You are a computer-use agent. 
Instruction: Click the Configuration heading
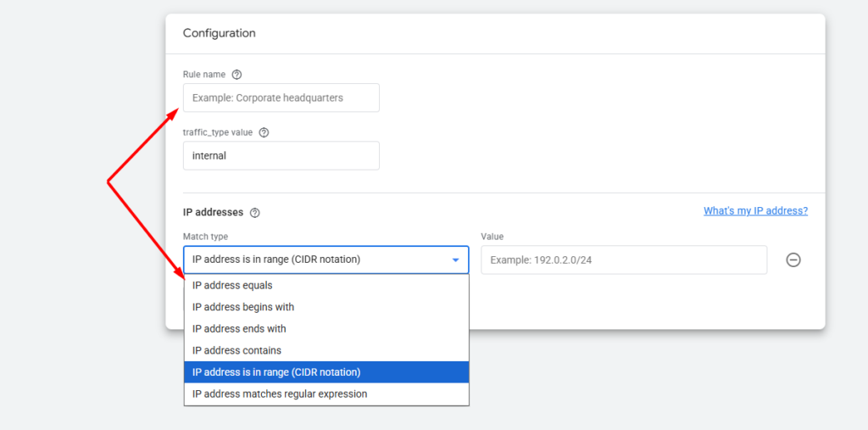point(220,33)
